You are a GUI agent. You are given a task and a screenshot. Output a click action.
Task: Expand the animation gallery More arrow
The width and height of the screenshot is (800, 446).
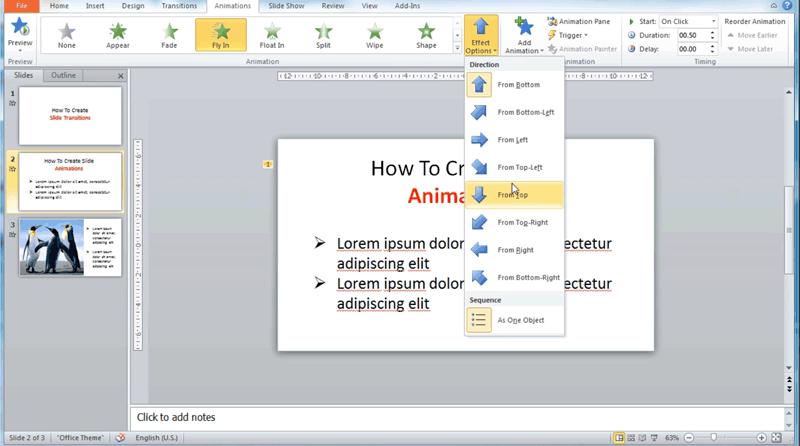point(458,48)
